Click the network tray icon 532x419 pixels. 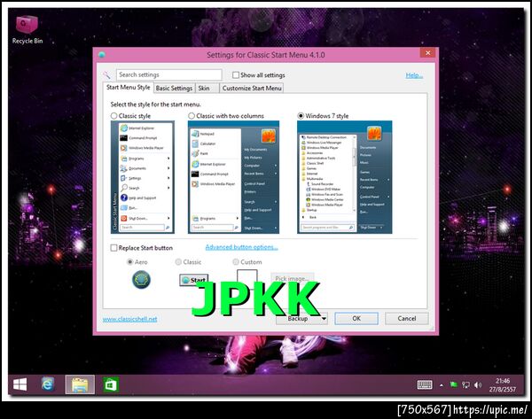click(465, 384)
